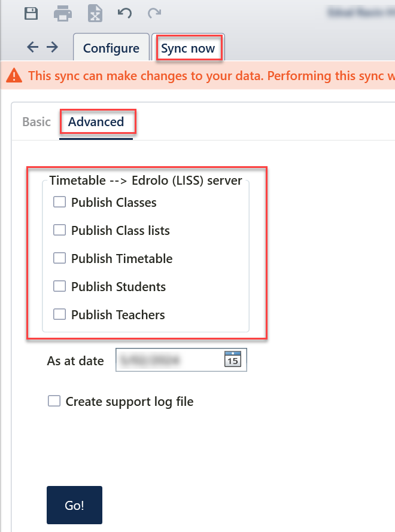Tick the Publish Class lists checkbox
This screenshot has width=395, height=532.
coord(59,230)
